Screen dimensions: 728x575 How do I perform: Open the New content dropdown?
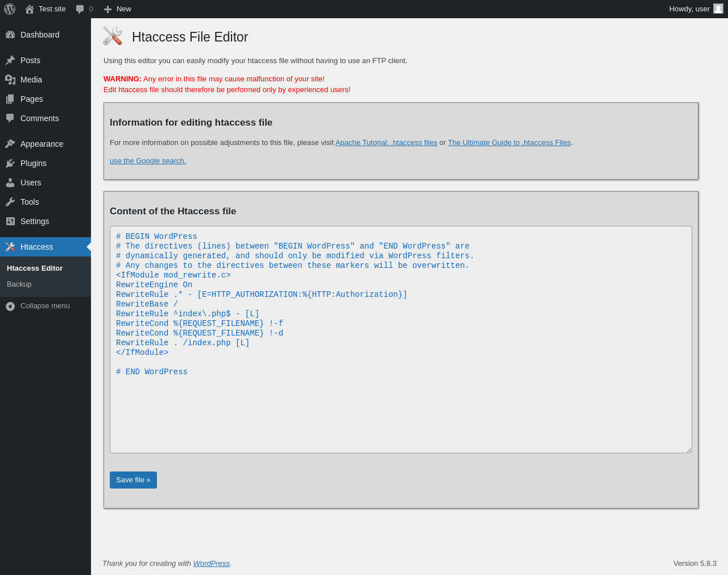[118, 9]
